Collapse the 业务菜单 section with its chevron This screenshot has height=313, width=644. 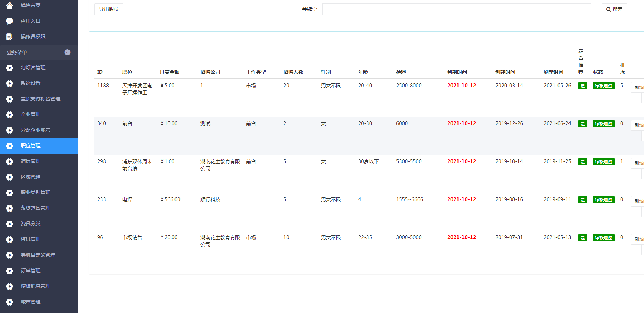tap(67, 53)
